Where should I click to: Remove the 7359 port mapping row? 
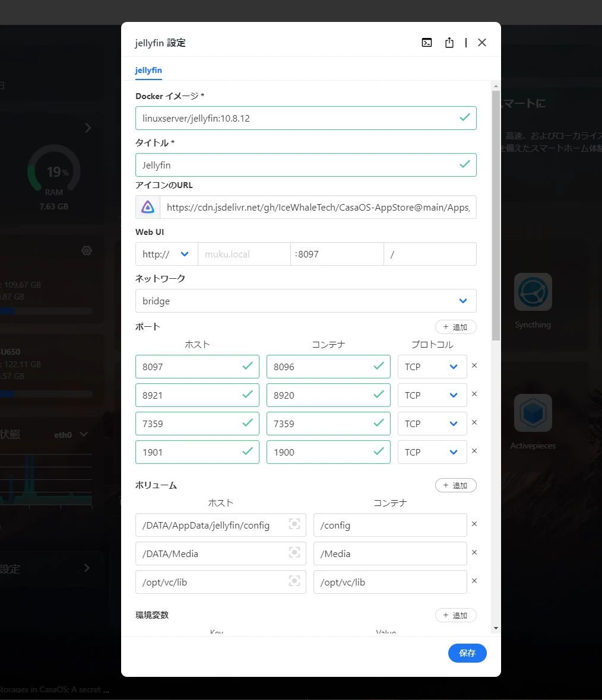474,422
